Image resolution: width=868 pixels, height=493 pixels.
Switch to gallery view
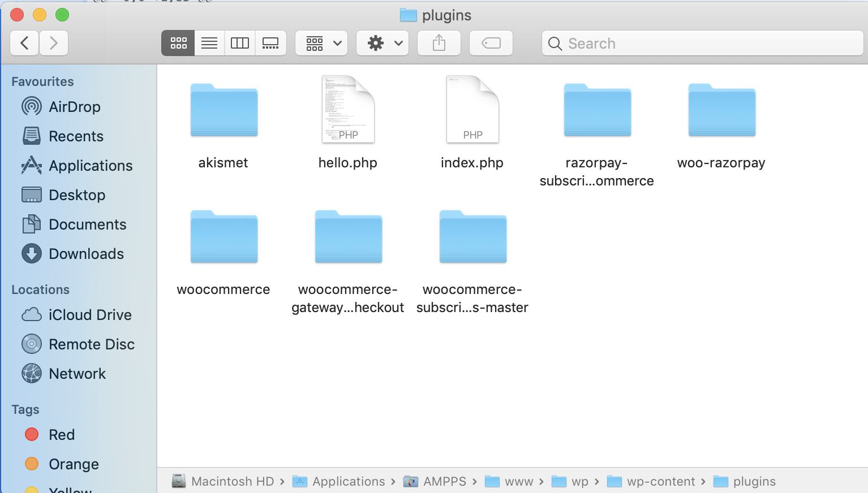[270, 43]
